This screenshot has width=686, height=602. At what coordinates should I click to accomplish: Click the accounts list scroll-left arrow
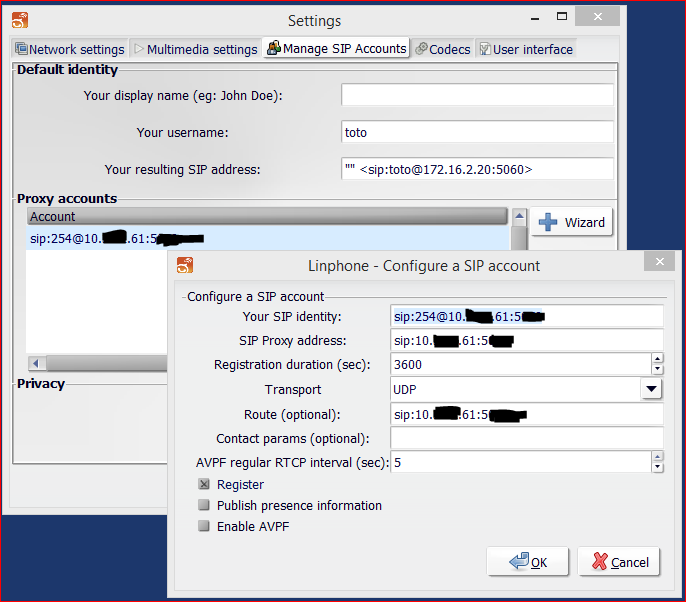37,363
